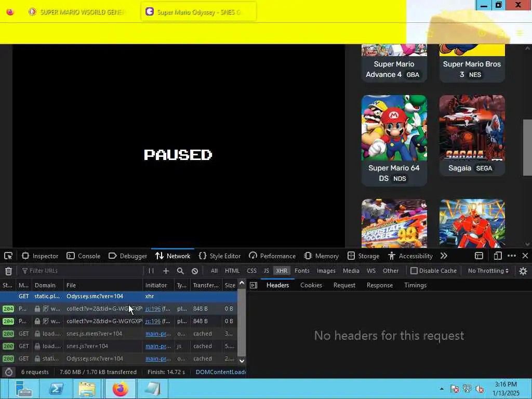Viewport: 532px width, 399px height.
Task: Toggle the iframe picker icon in devtools
Action: (478, 256)
